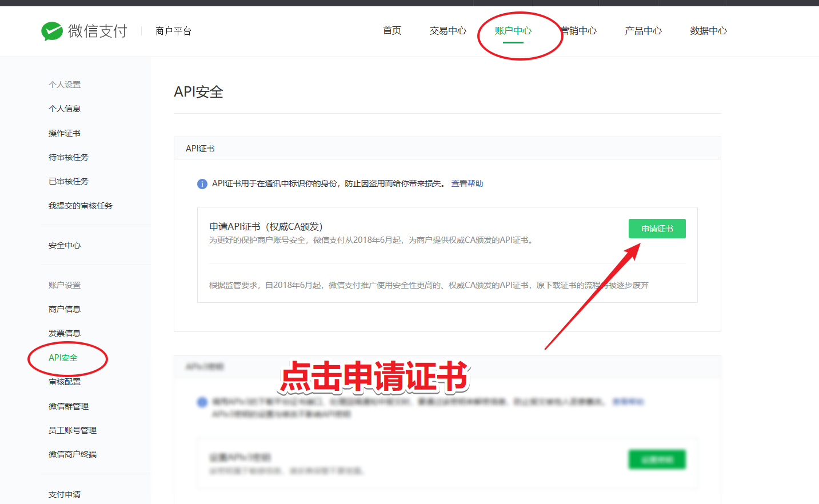Click the 根据监管要求 notice text
Viewport: 819px width, 504px height.
pyautogui.click(x=429, y=285)
